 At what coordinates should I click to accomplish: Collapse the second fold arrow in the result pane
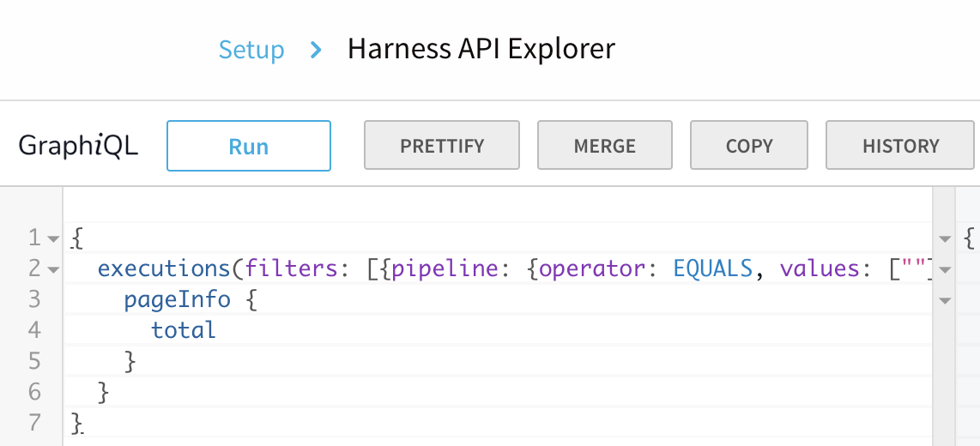(x=945, y=270)
